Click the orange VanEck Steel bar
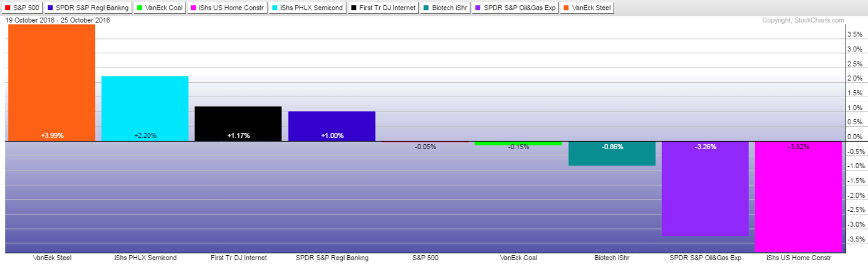This screenshot has height=266, width=868. pyautogui.click(x=52, y=83)
